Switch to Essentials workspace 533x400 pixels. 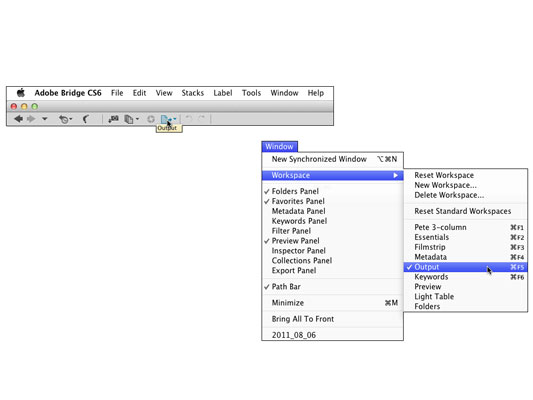pyautogui.click(x=466, y=237)
